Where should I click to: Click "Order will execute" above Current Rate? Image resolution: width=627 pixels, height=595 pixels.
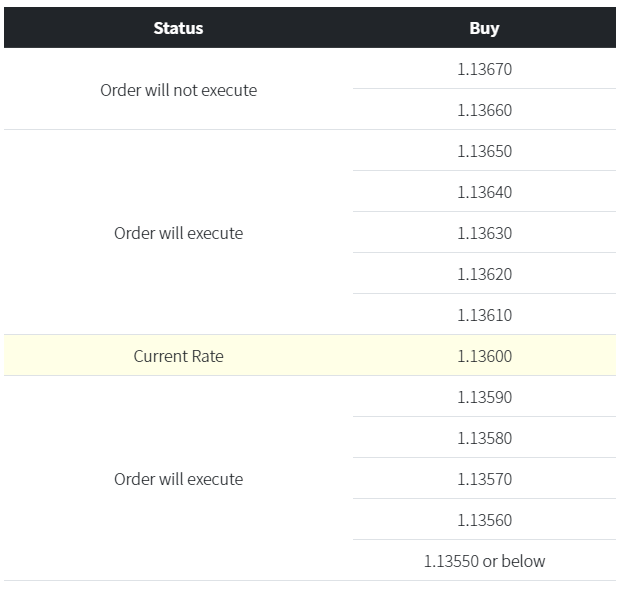(x=178, y=233)
